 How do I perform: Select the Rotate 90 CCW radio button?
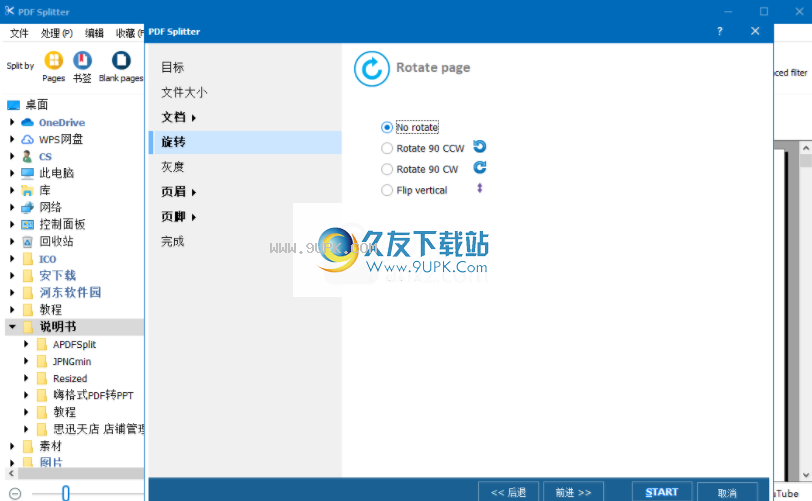click(386, 149)
